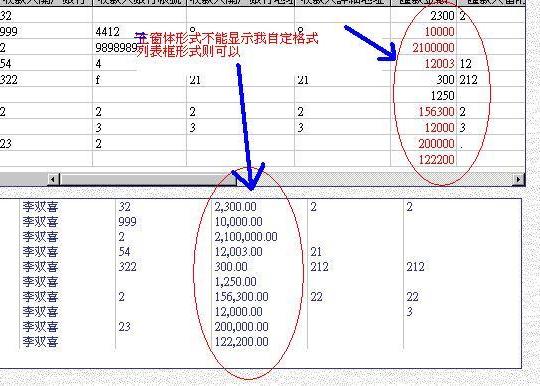This screenshot has height=386, width=540.
Task: Select the cell with letter f
Action: (x=139, y=80)
